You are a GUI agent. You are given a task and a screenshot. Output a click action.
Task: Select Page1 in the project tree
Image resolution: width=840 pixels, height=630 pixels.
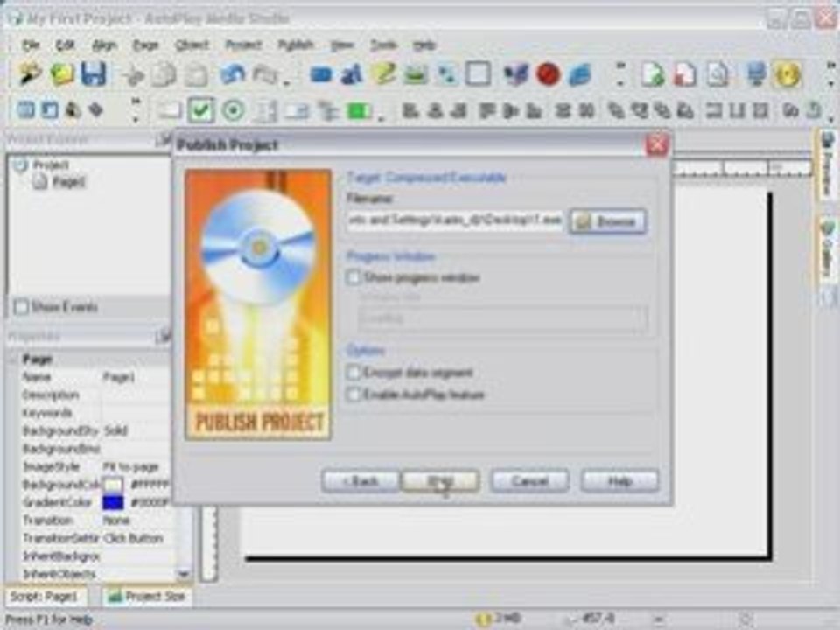pyautogui.click(x=68, y=182)
